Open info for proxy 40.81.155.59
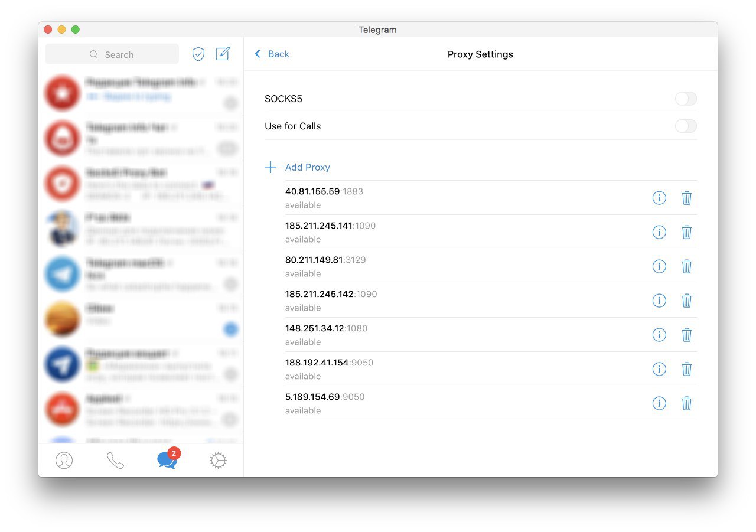Viewport: 756px width, 532px height. tap(659, 198)
